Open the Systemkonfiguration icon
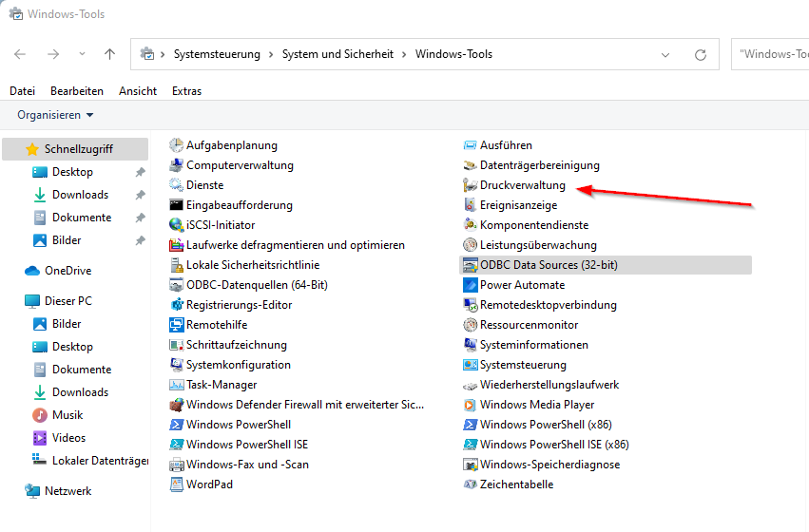 coord(177,365)
